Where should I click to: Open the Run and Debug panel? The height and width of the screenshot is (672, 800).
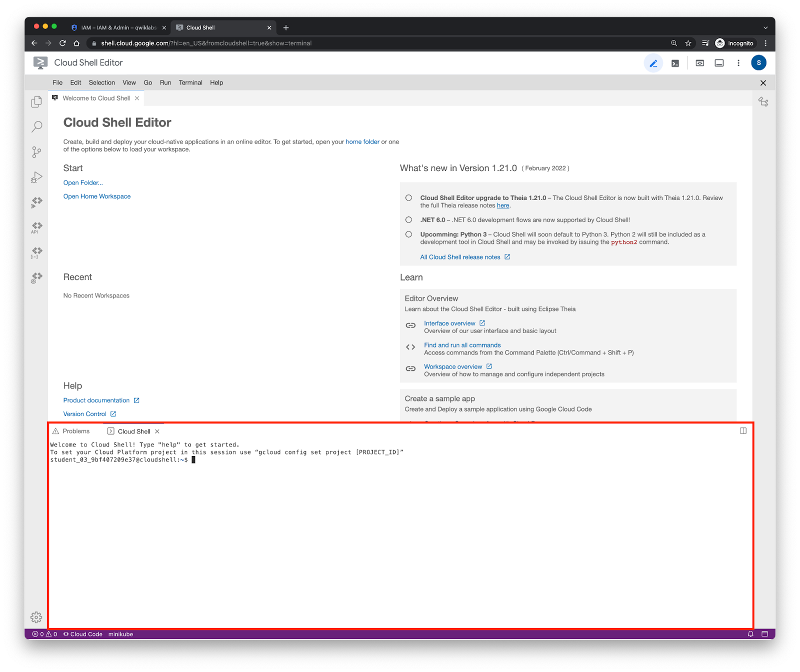[36, 177]
